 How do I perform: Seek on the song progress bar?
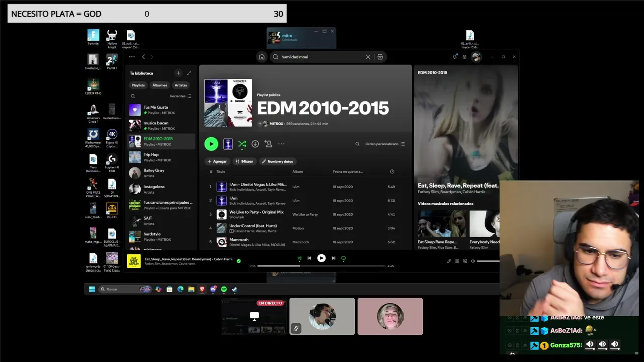pyautogui.click(x=321, y=266)
